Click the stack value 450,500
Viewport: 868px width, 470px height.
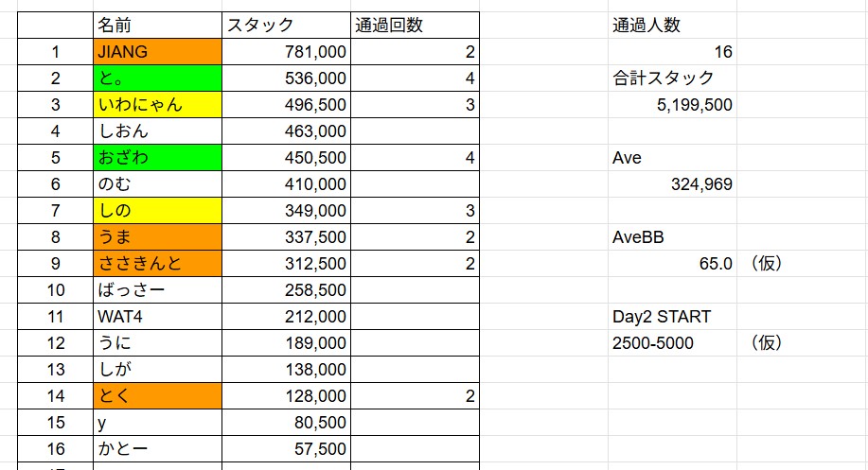tap(286, 158)
